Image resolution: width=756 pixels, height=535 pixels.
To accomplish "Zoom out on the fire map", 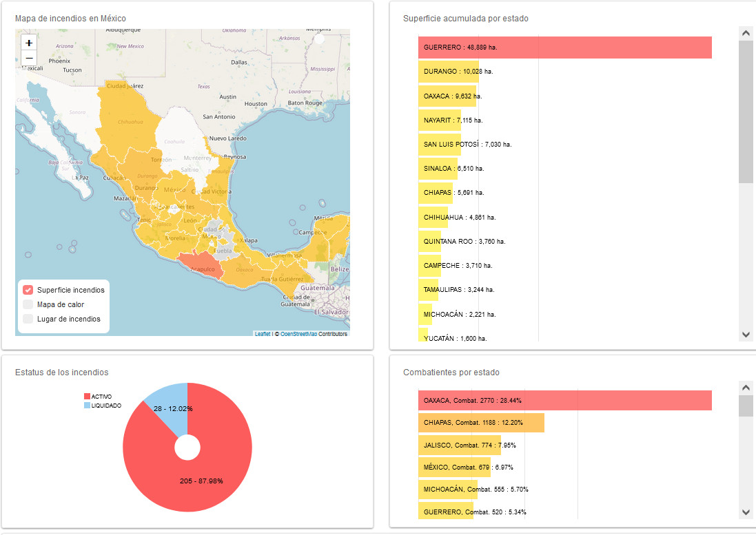I will click(x=29, y=58).
